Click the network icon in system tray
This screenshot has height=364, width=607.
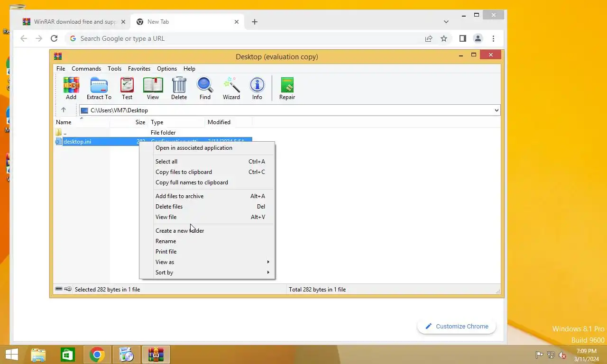pos(551,355)
